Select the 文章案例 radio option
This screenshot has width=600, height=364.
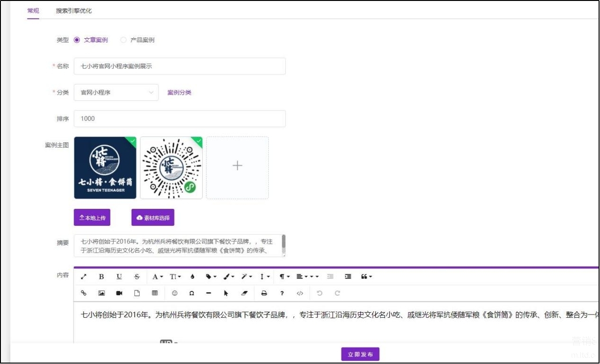(x=77, y=40)
